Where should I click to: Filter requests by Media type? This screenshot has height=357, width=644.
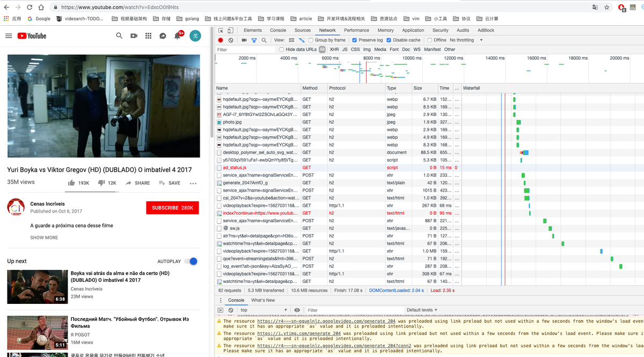point(380,49)
